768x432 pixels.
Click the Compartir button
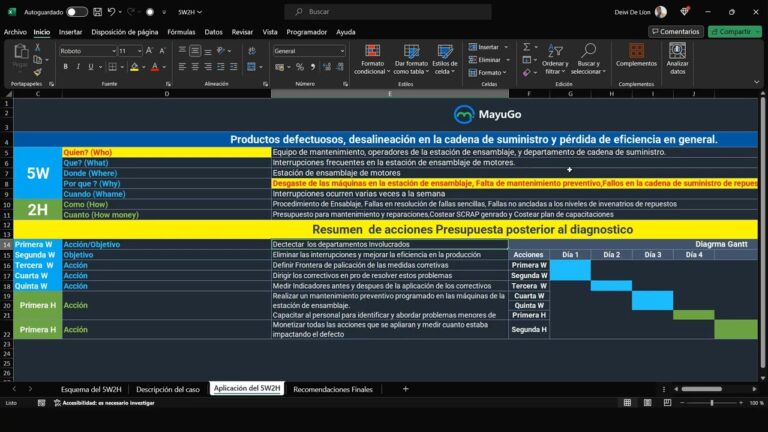point(735,32)
